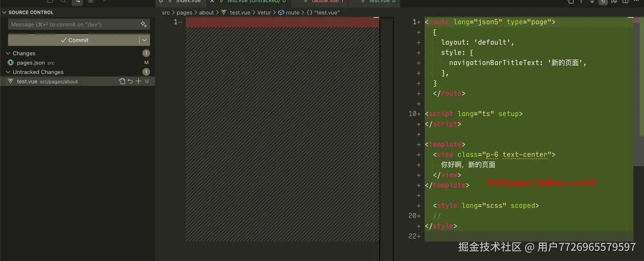Image resolution: width=644 pixels, height=261 pixels.
Task: Click the deleted line 1 in the left diff pane
Action: pos(282,22)
